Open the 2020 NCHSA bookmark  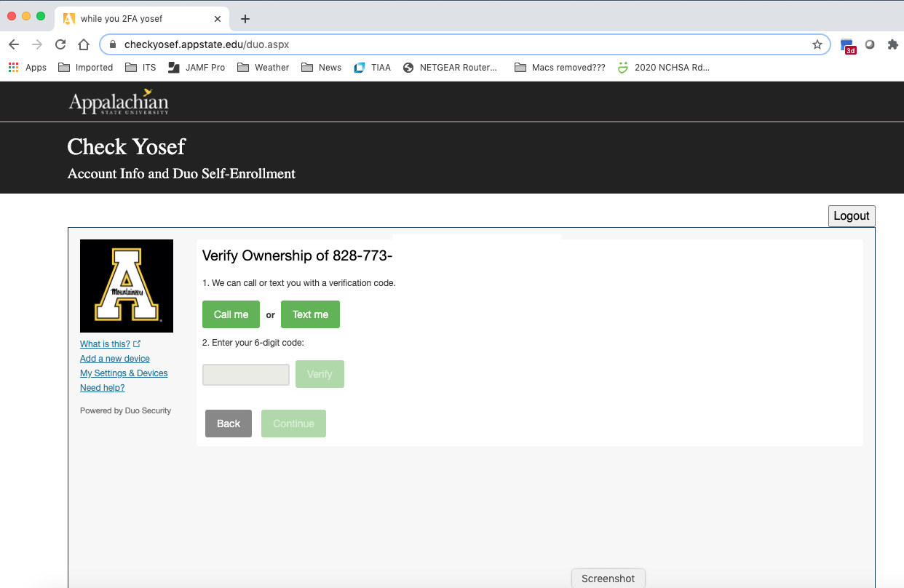pyautogui.click(x=663, y=67)
